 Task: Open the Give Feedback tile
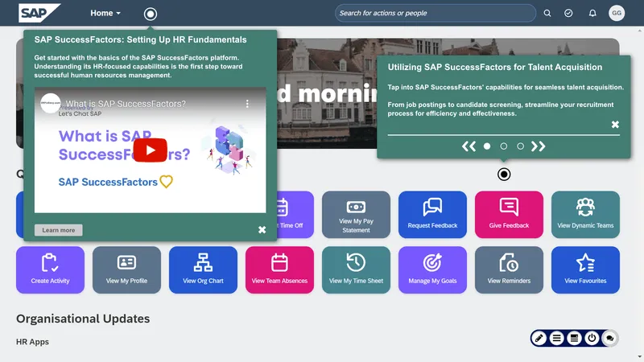tap(509, 215)
